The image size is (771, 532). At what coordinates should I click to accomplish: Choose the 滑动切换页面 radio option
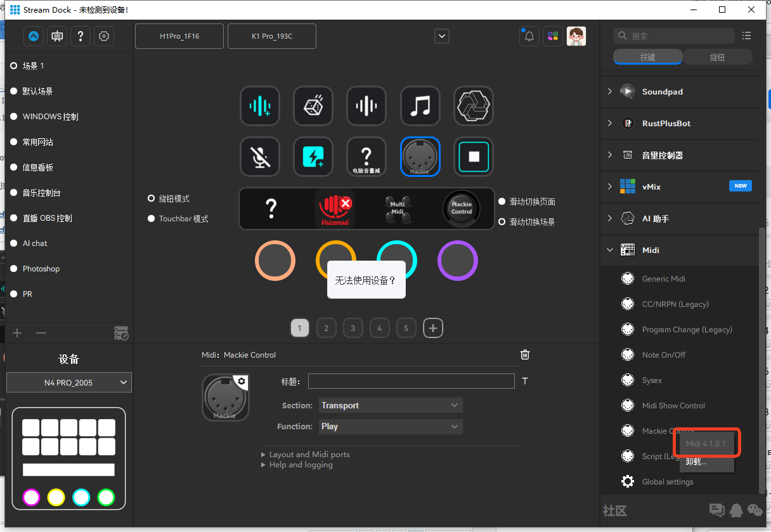(502, 202)
